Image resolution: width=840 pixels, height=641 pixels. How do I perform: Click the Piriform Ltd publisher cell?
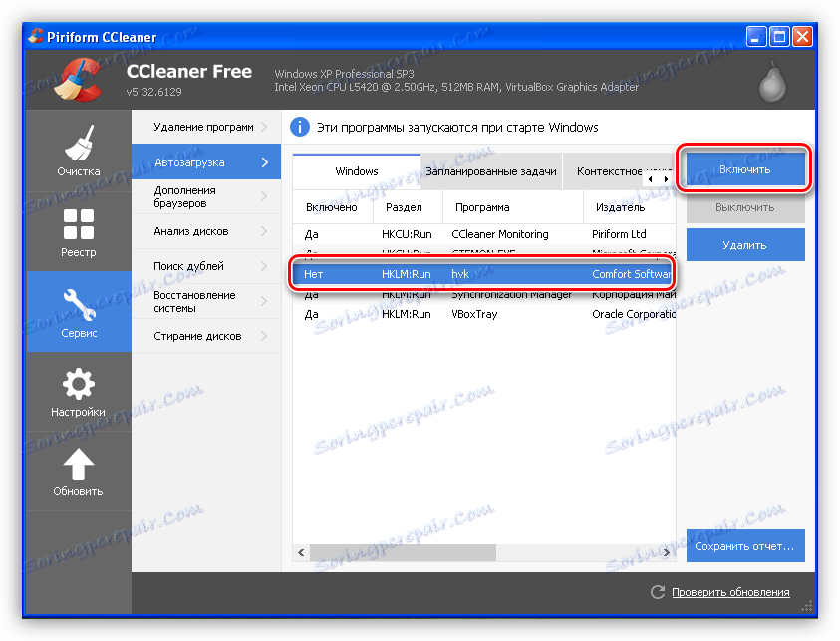coord(619,234)
